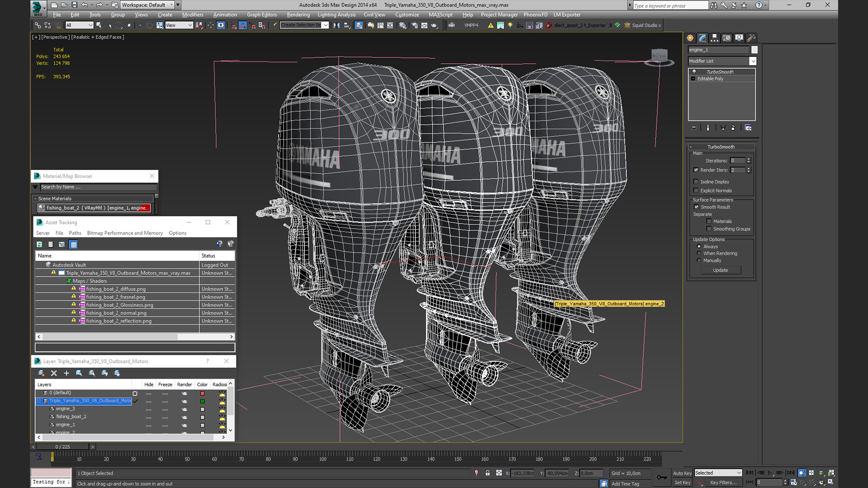Click the Undo arrow icon

tap(85, 5)
